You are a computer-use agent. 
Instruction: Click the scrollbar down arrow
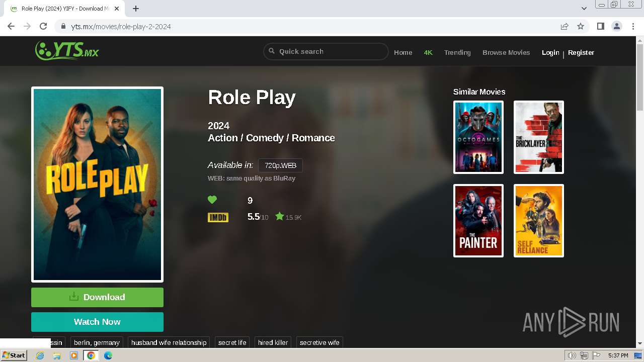pos(640,344)
